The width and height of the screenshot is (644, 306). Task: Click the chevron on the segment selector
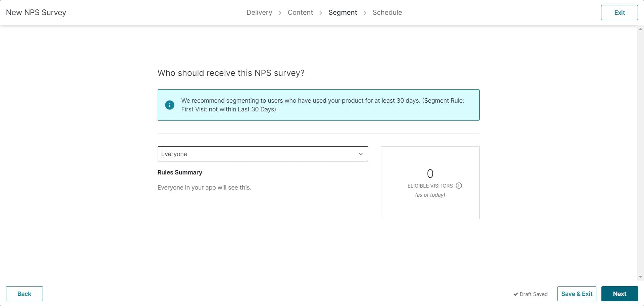[361, 154]
